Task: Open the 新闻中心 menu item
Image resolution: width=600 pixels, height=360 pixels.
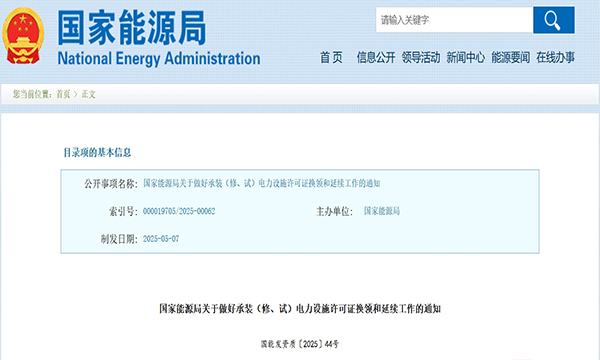Action: [x=465, y=58]
